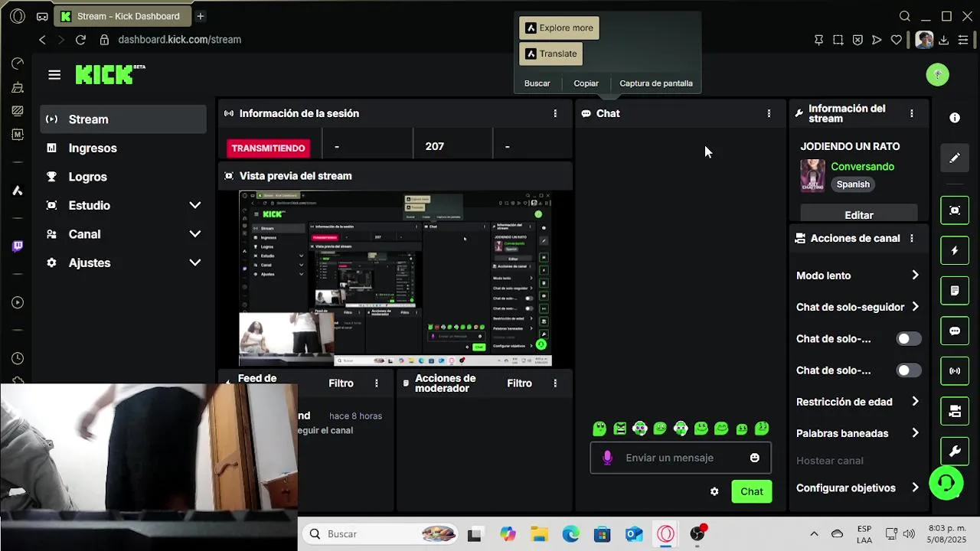Select Stream in the sidebar
Viewport: 980px width, 551px height.
pyautogui.click(x=123, y=119)
